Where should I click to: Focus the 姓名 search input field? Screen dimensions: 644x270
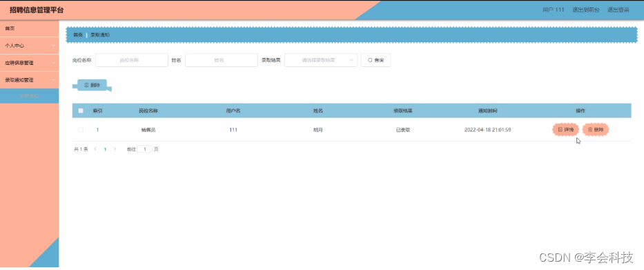click(222, 60)
